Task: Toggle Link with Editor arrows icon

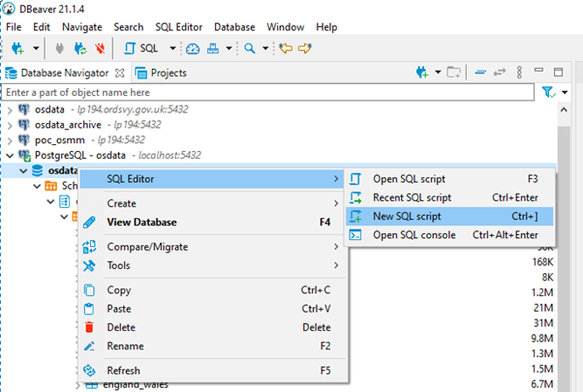Action: coord(501,73)
